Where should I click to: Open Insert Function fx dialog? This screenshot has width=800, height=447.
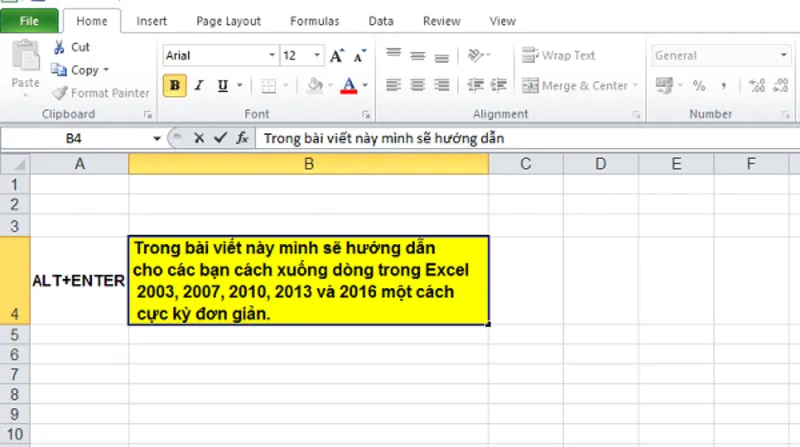242,138
